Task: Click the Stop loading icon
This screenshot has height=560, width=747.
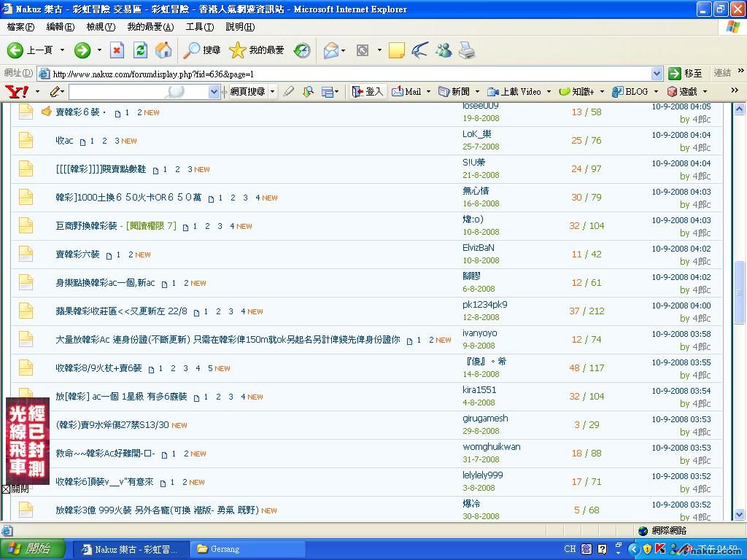Action: pyautogui.click(x=117, y=50)
